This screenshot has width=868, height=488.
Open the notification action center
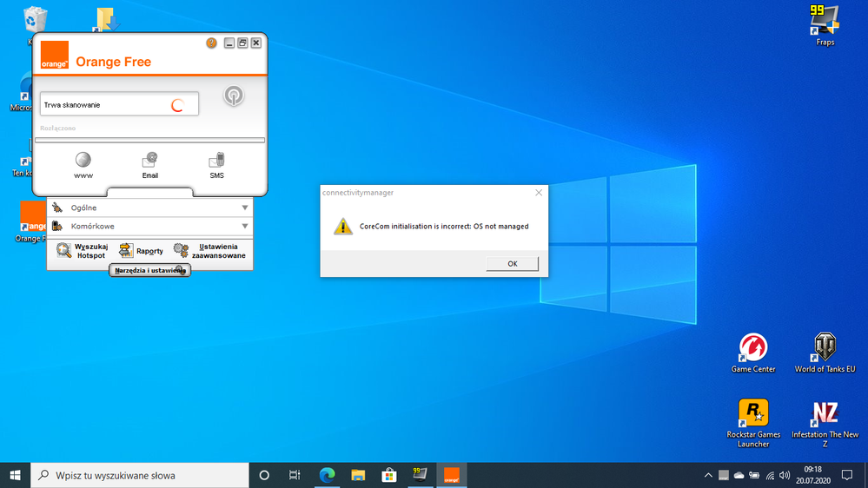coord(847,475)
